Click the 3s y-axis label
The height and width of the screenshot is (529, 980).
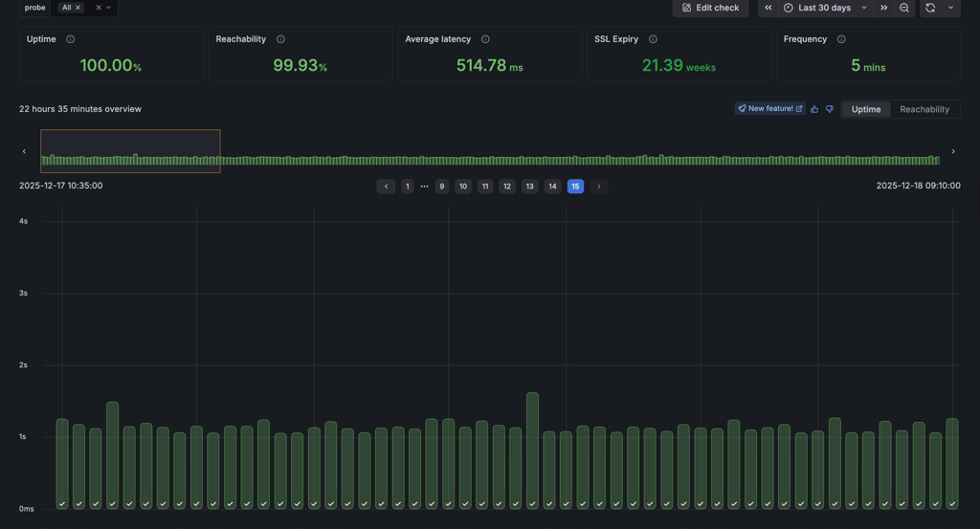pyautogui.click(x=23, y=293)
